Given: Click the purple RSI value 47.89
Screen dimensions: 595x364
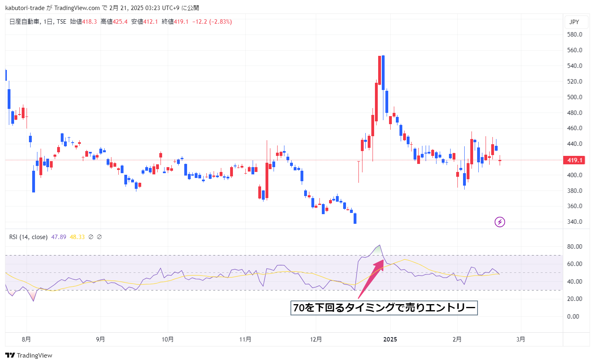Looking at the screenshot, I should pyautogui.click(x=59, y=237).
